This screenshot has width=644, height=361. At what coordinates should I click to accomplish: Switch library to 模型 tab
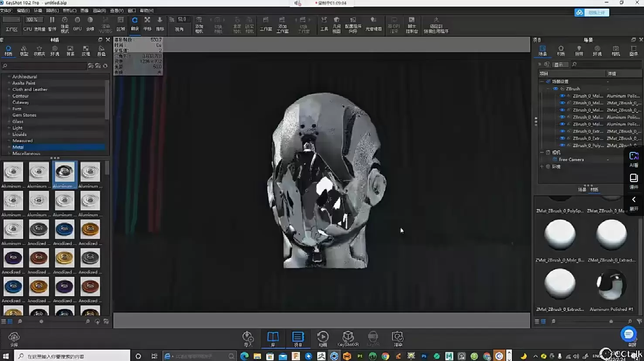pyautogui.click(x=24, y=51)
